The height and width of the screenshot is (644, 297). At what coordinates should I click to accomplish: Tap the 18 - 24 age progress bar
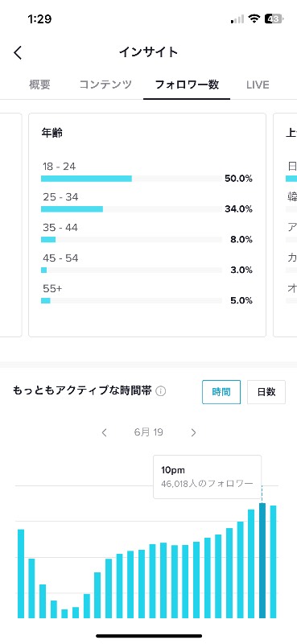[x=131, y=179]
